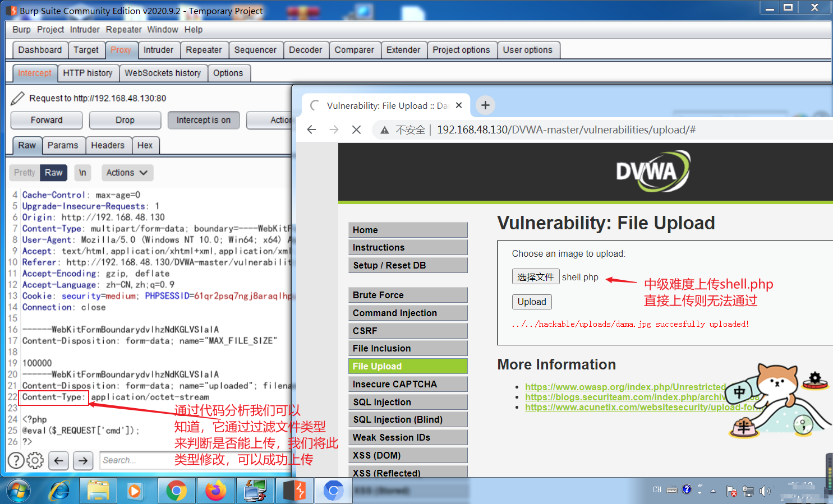The width and height of the screenshot is (833, 504).
Task: Open the Windows Start button
Action: pos(19,492)
